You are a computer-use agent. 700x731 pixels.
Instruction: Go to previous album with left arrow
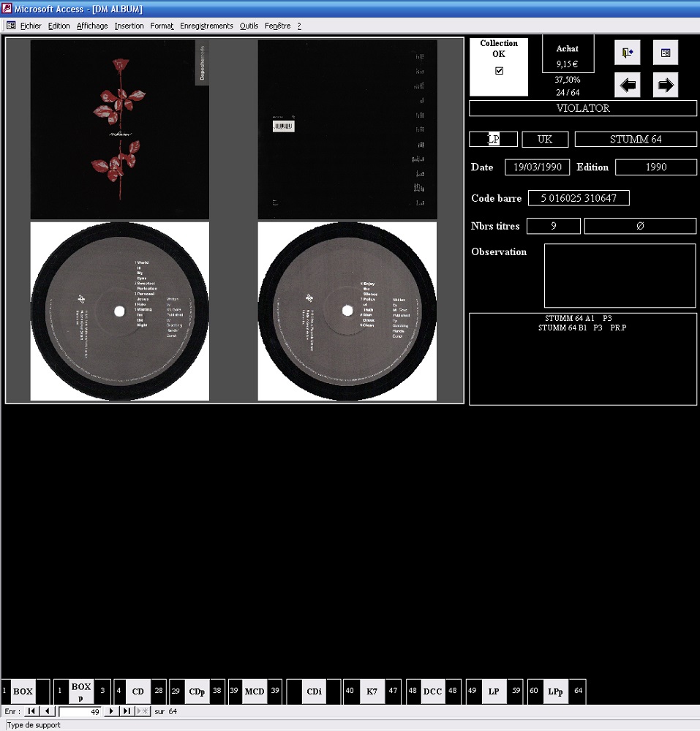[x=628, y=85]
